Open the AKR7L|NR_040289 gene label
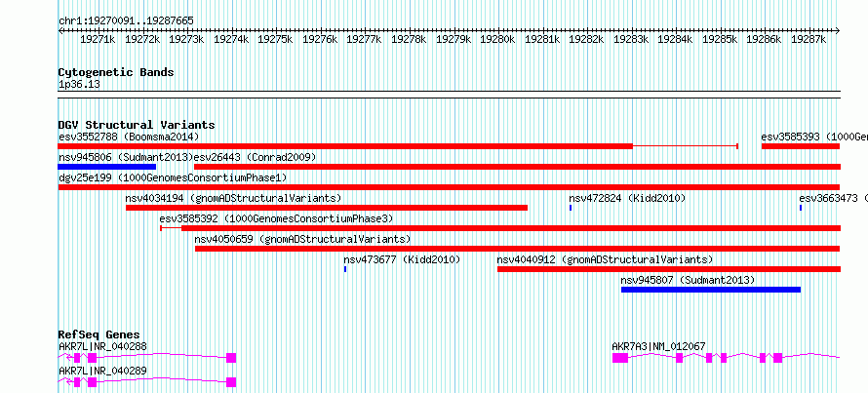The width and height of the screenshot is (868, 393). coord(103,371)
